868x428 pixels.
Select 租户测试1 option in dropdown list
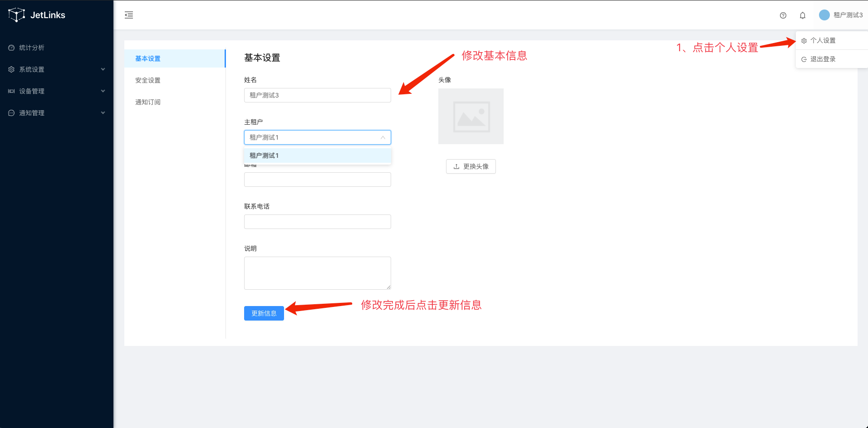tap(318, 156)
